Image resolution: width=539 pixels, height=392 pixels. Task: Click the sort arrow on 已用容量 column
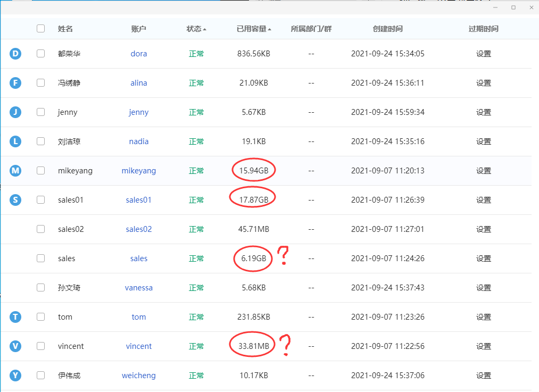click(271, 29)
